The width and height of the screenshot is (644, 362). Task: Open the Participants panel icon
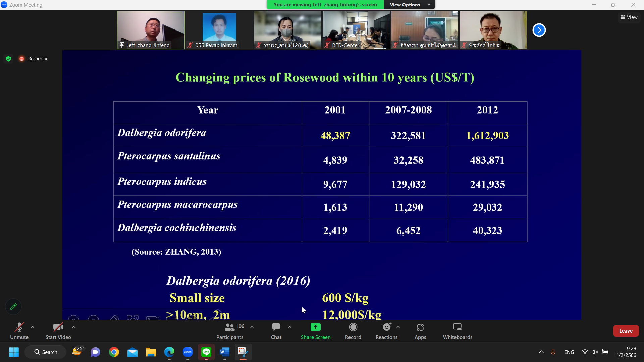pos(230,327)
